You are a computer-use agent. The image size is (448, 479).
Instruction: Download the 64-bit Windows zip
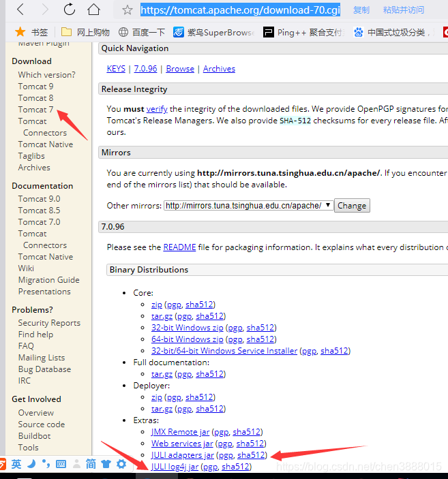click(x=187, y=339)
